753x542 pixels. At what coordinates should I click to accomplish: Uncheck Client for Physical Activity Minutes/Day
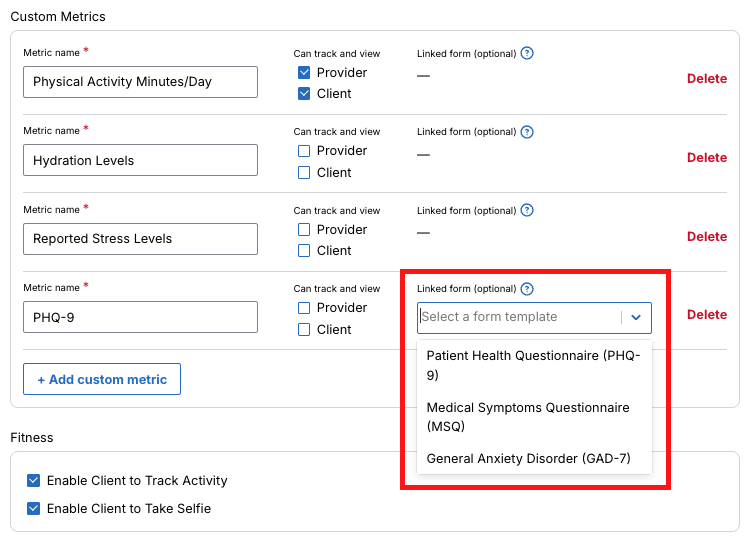point(304,94)
